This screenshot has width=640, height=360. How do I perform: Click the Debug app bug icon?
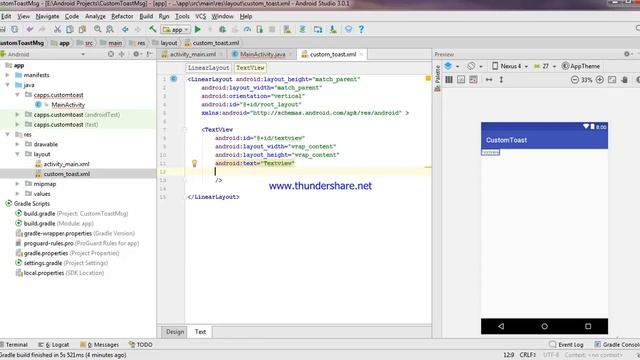coord(222,29)
